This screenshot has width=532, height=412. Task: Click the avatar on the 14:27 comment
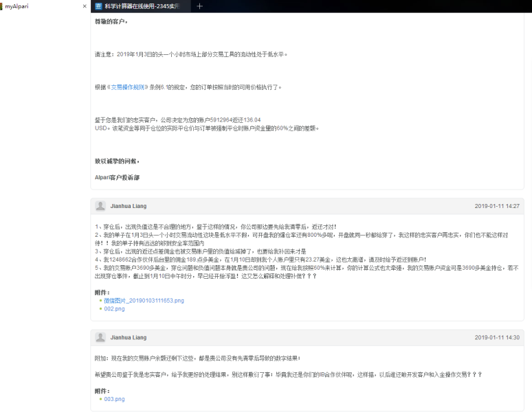pyautogui.click(x=101, y=205)
